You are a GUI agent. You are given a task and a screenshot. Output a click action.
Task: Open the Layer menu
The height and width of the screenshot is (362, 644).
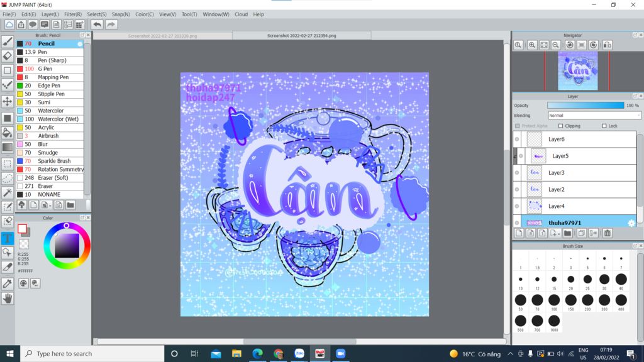pos(50,14)
